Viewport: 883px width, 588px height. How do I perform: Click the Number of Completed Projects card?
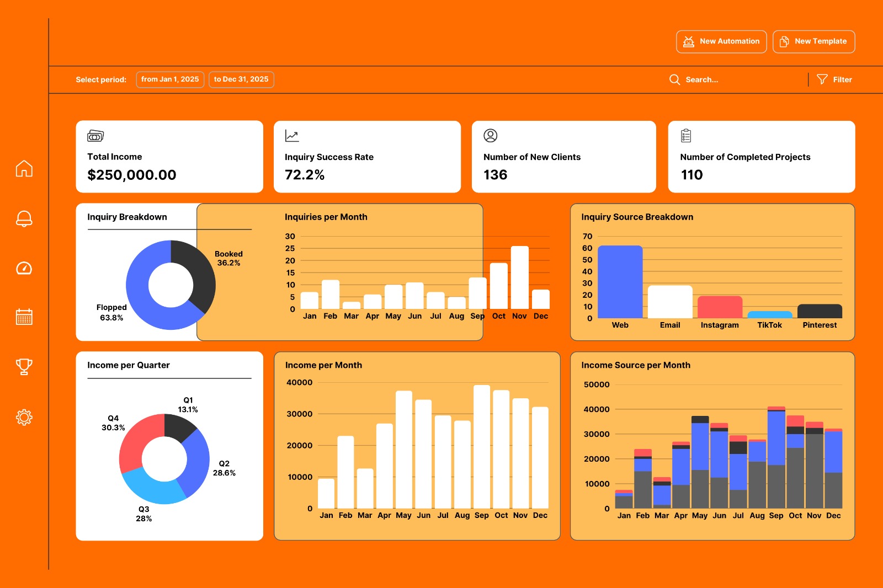click(x=761, y=157)
